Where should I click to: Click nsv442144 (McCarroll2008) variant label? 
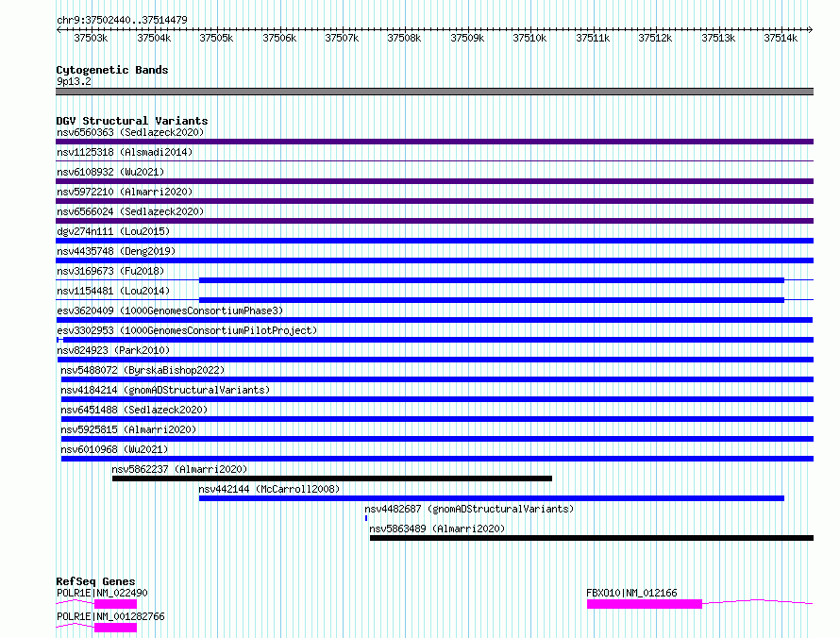pyautogui.click(x=269, y=489)
